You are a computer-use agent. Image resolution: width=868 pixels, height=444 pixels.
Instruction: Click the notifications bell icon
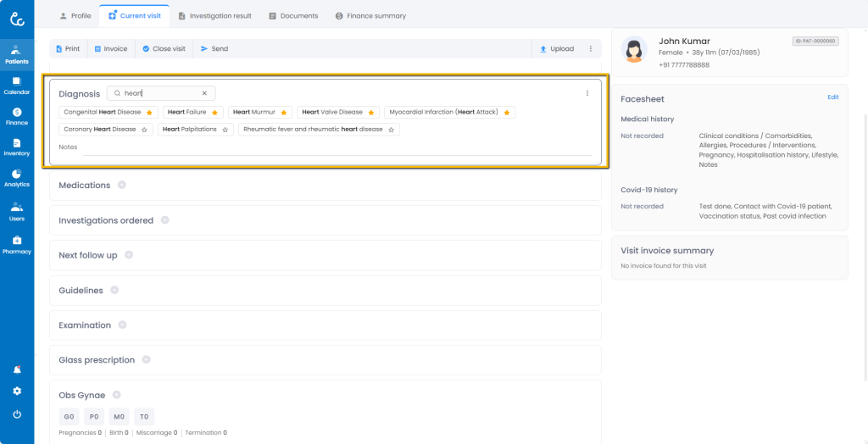coord(17,369)
